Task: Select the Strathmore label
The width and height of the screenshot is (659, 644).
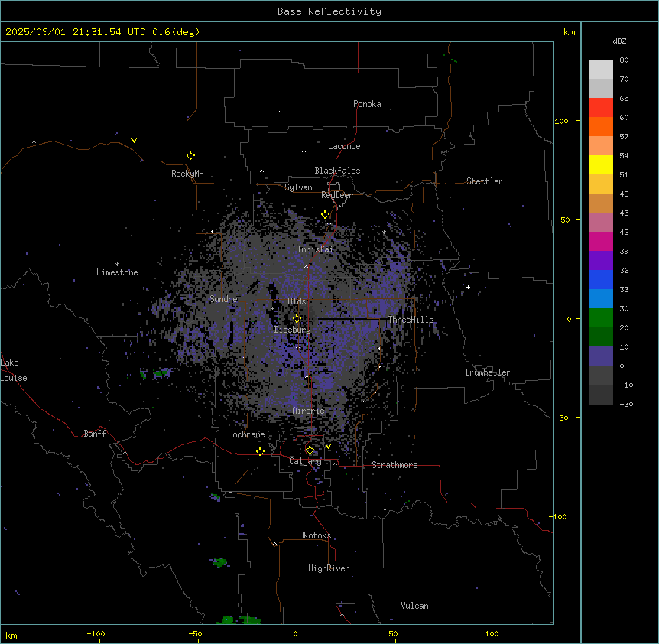Action: click(394, 465)
